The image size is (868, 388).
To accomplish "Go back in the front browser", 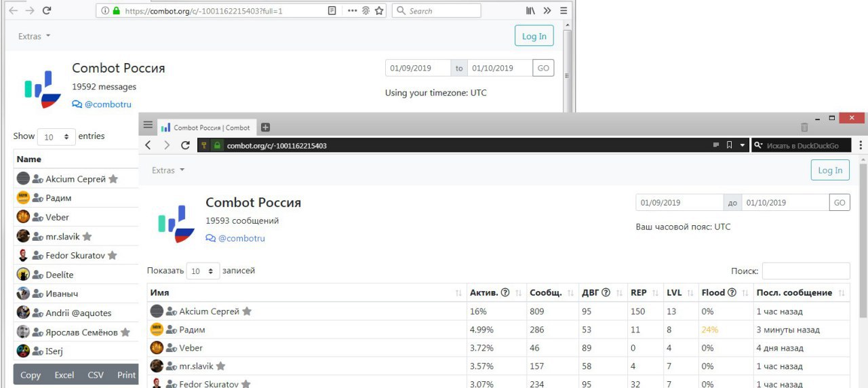I will pos(149,145).
